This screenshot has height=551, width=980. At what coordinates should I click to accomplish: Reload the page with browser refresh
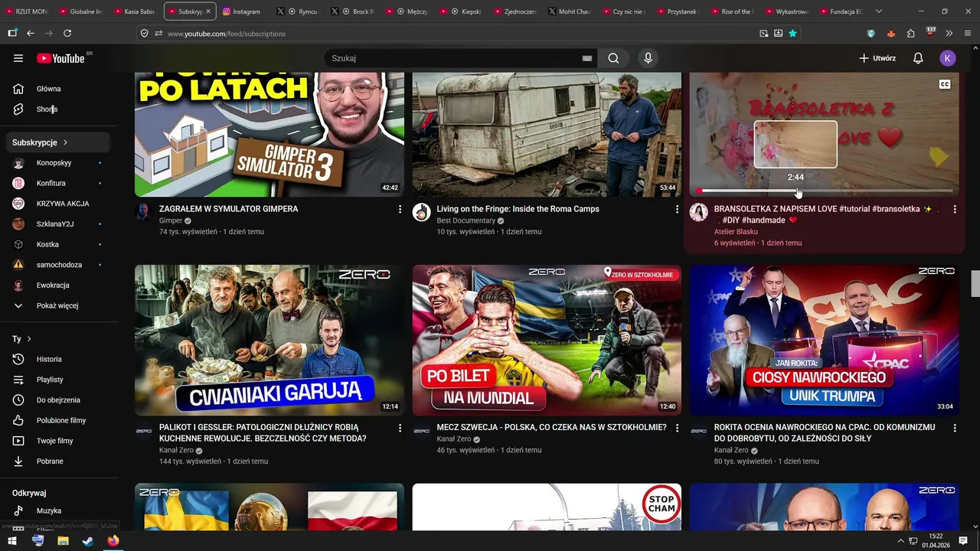point(67,34)
